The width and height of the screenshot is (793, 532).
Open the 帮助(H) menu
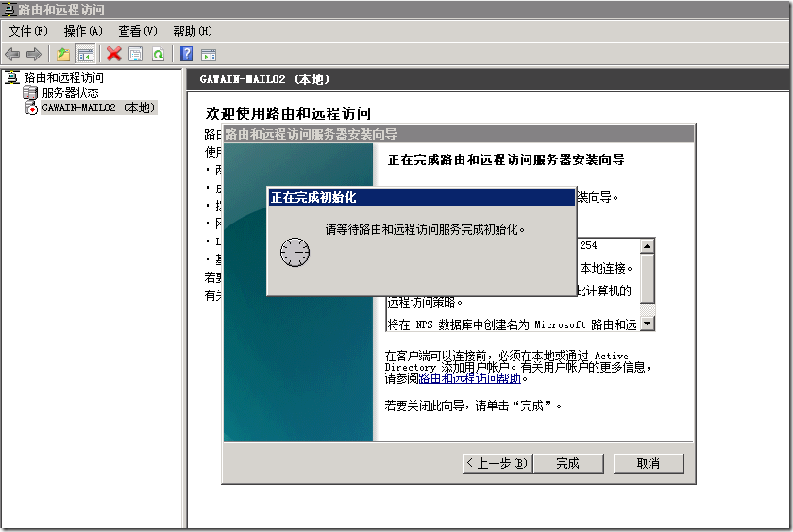[193, 31]
